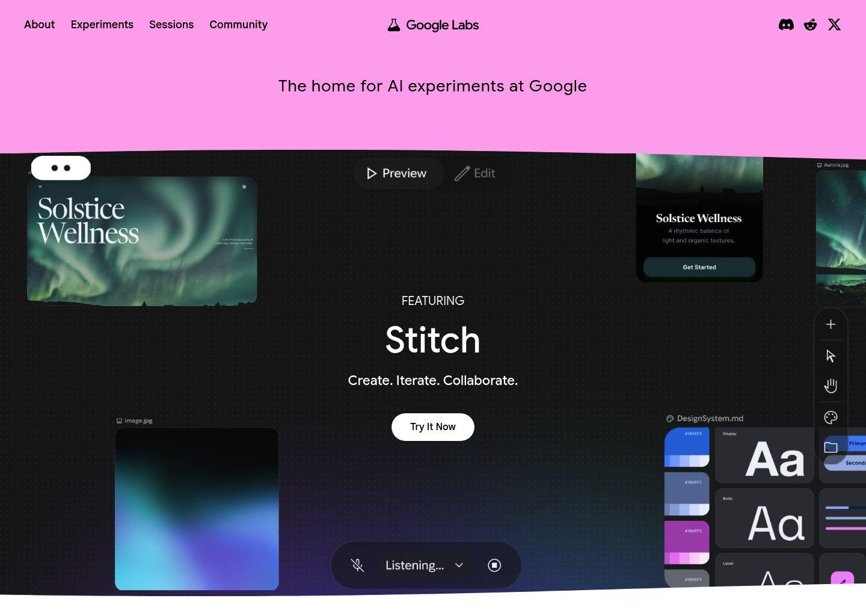Open the Experiments menu item
This screenshot has width=866, height=616.
tap(102, 25)
